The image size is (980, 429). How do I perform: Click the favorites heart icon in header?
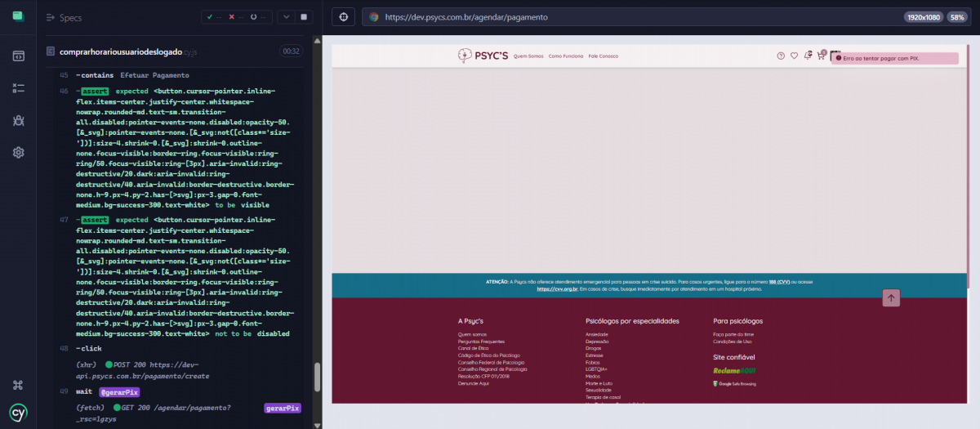(794, 56)
